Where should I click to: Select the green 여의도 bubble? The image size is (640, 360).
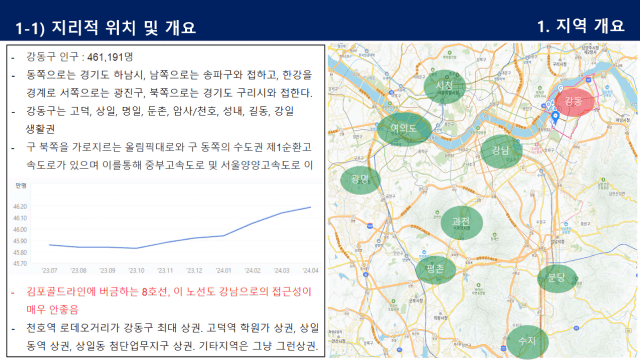tap(404, 129)
